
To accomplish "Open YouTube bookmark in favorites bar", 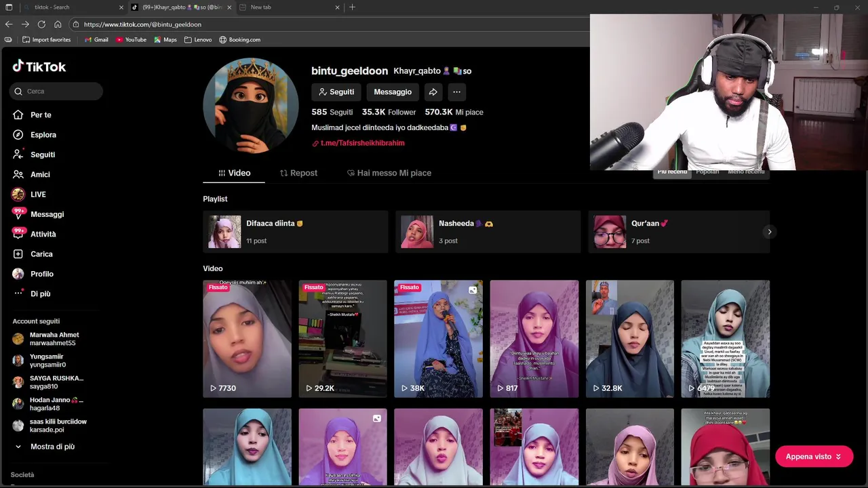I will [x=131, y=40].
